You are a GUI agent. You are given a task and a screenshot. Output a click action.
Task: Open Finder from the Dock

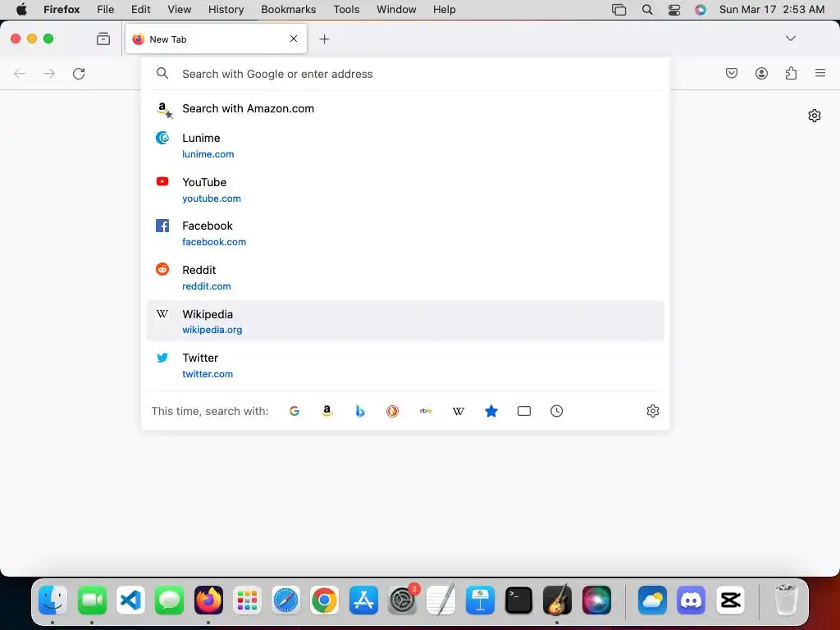point(52,600)
